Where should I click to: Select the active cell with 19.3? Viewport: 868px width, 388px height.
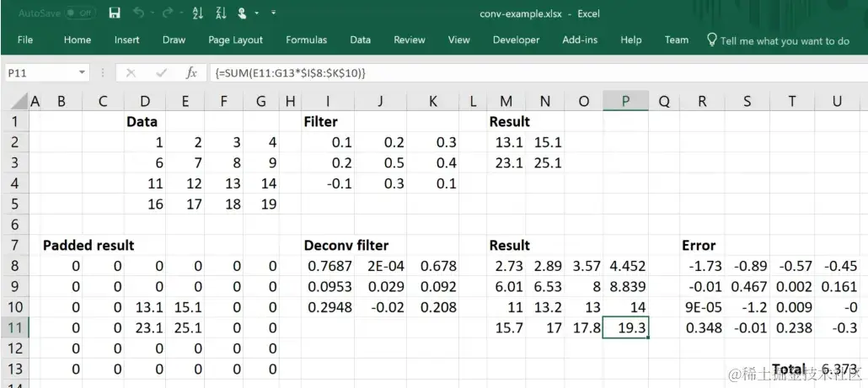[x=625, y=327]
